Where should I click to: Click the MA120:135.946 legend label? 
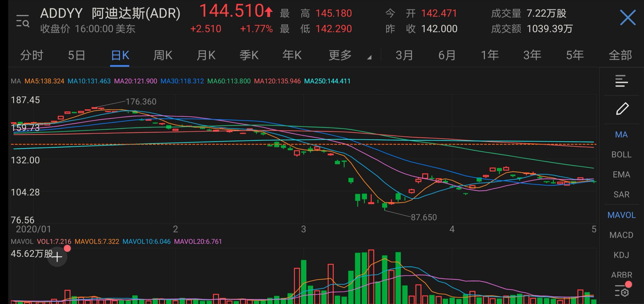coord(277,81)
